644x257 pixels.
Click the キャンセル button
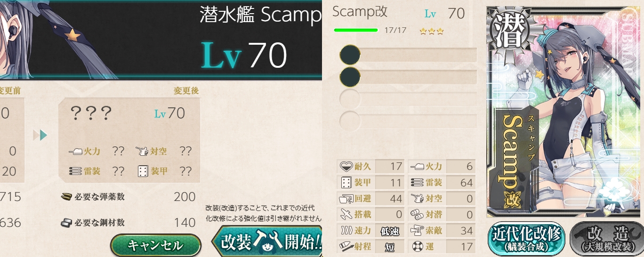click(x=155, y=245)
